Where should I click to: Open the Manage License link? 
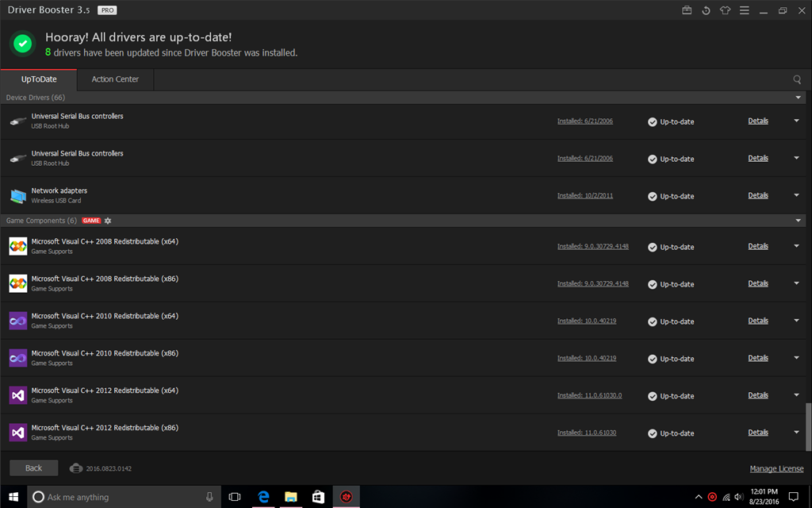pos(776,468)
